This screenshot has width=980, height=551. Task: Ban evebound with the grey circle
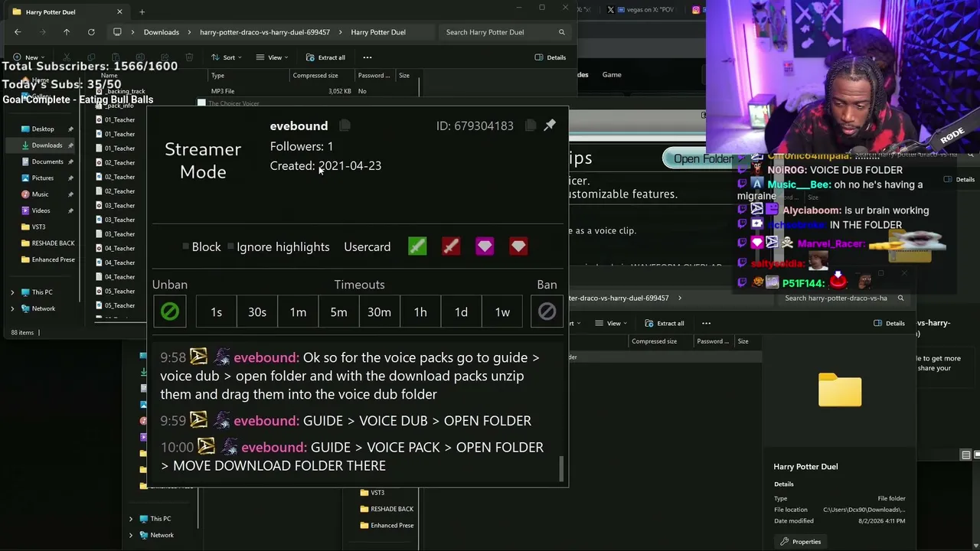coord(547,311)
